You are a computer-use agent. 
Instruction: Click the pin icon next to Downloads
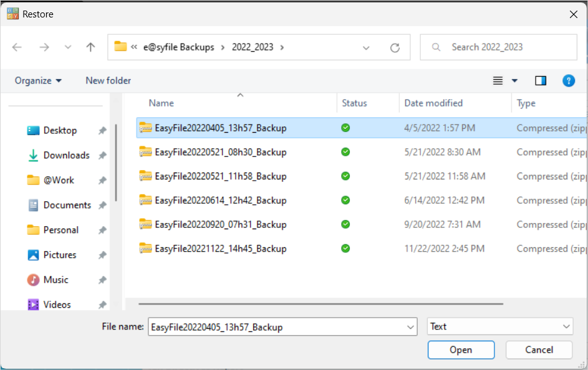pos(102,155)
